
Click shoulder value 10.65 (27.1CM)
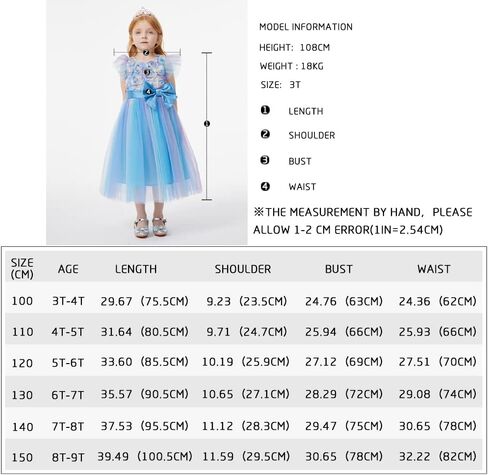pos(246,394)
